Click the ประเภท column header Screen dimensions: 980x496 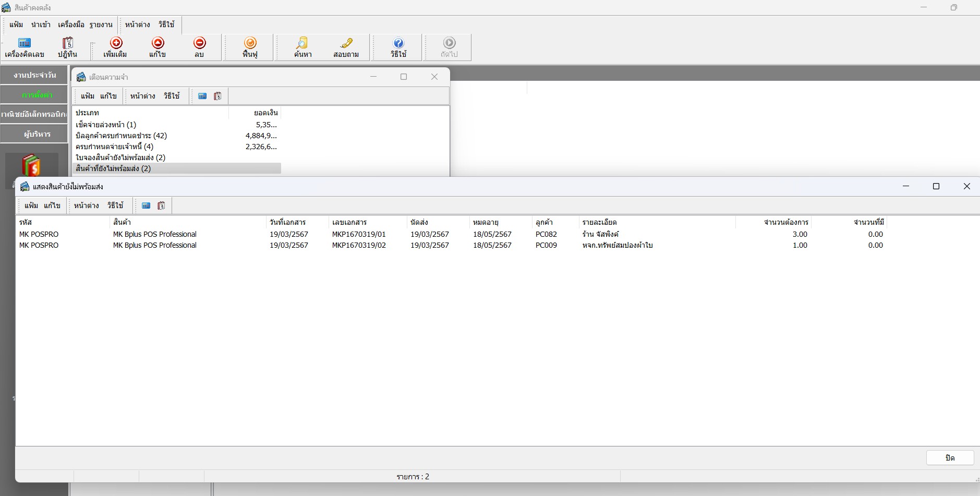(x=150, y=113)
